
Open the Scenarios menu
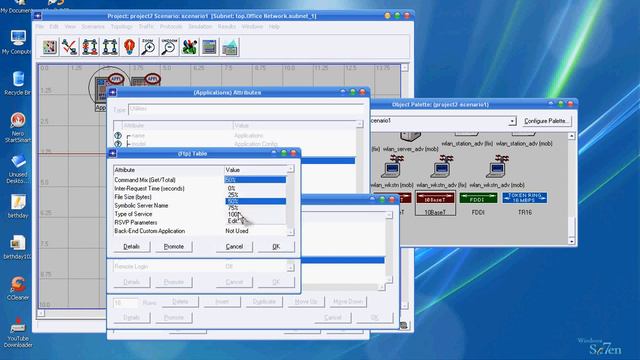93,27
